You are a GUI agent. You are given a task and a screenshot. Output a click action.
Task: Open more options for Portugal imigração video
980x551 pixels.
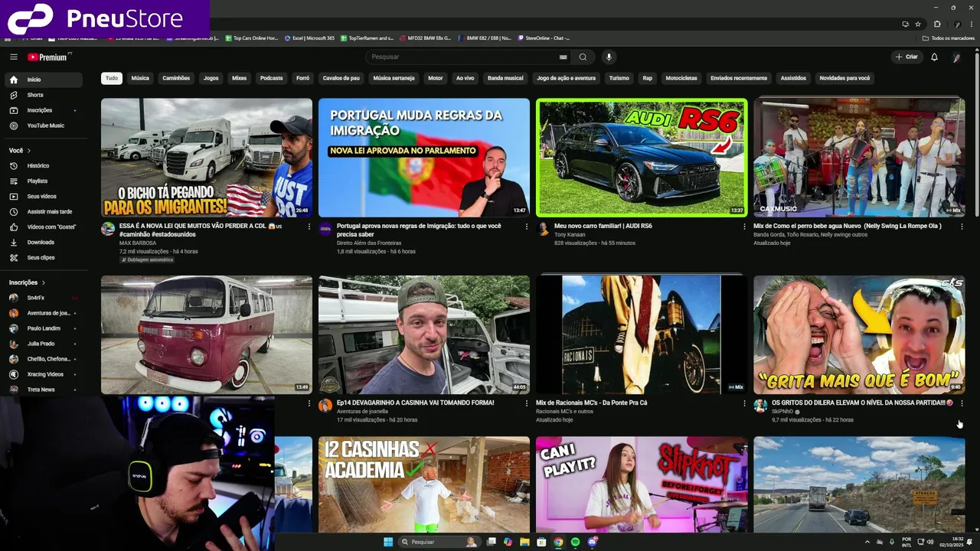pyautogui.click(x=527, y=227)
